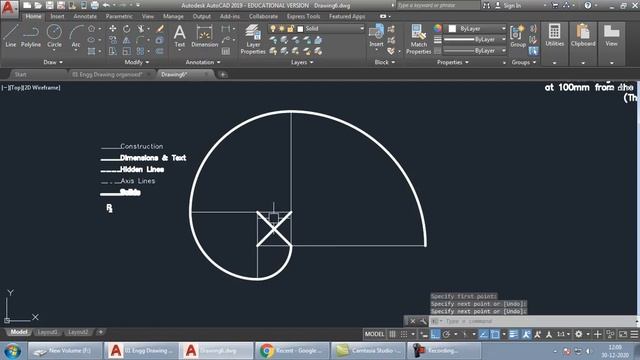The height and width of the screenshot is (360, 640).
Task: Toggle snap mode in status bar
Action: tap(404, 334)
